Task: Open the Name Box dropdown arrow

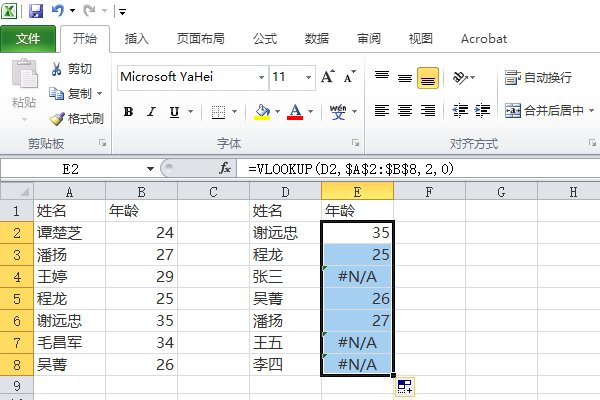Action: click(150, 169)
